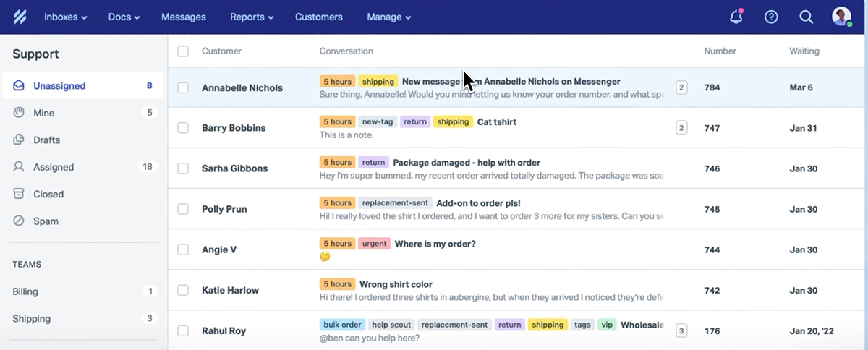Click the Customer column header
This screenshot has height=350, width=868.
pyautogui.click(x=221, y=51)
